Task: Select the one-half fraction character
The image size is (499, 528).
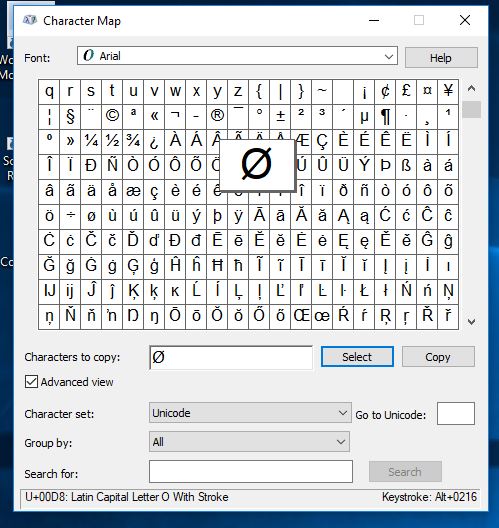Action: tap(112, 141)
